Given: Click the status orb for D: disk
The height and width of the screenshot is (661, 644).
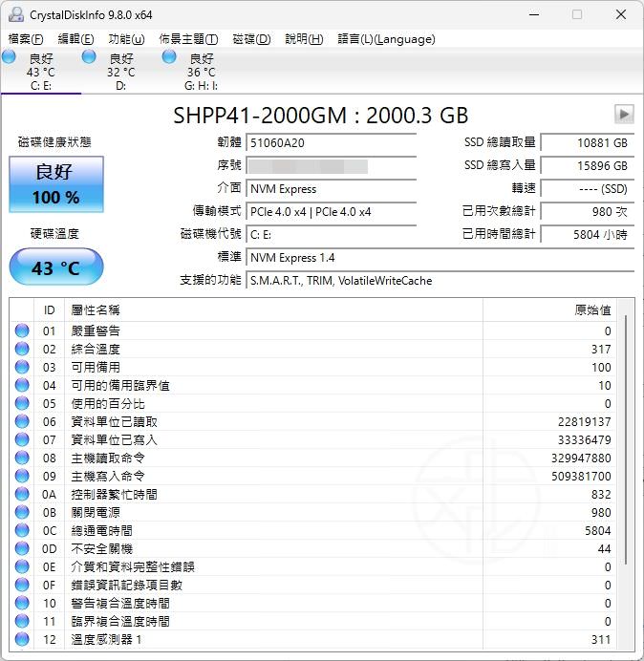Looking at the screenshot, I should (x=89, y=56).
